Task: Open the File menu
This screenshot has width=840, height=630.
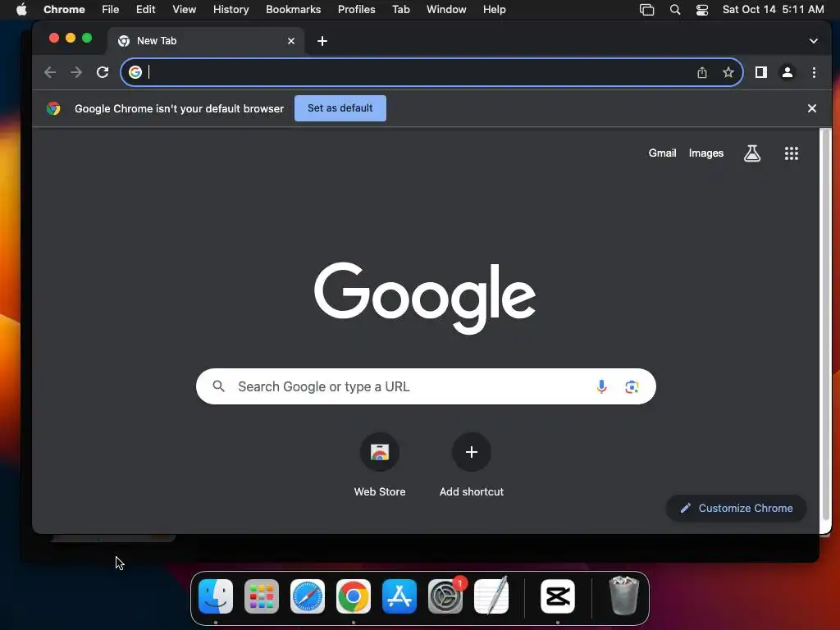Action: tap(111, 10)
